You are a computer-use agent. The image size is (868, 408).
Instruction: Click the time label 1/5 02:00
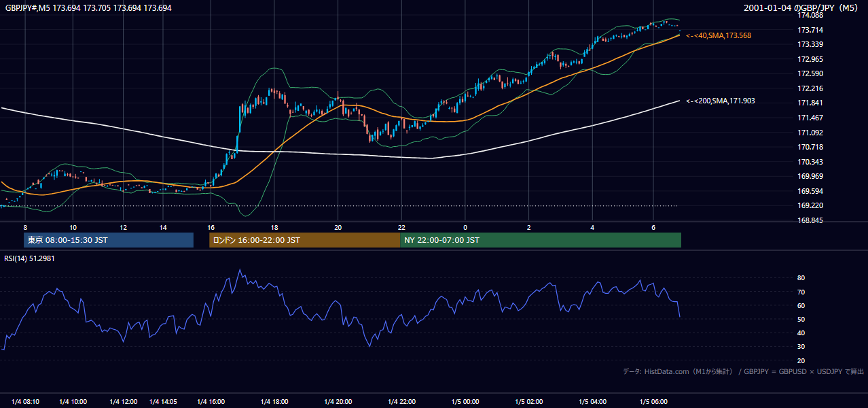click(528, 402)
